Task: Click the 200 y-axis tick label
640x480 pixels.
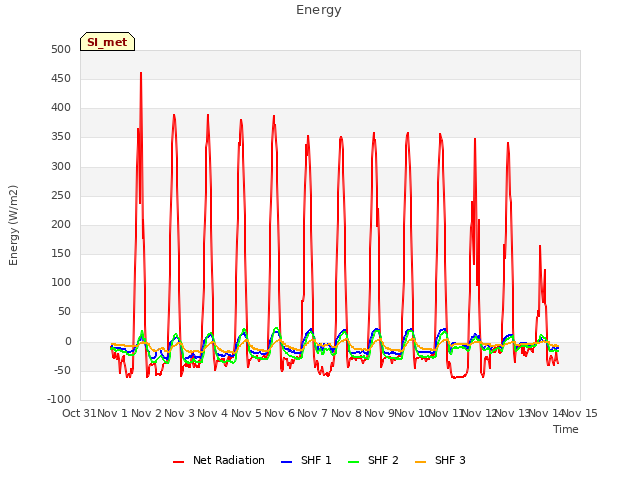Action: (61, 224)
